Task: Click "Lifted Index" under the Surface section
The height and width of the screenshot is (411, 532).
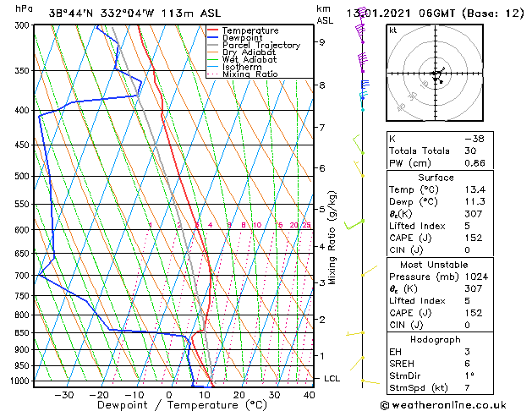Action: [x=417, y=226]
